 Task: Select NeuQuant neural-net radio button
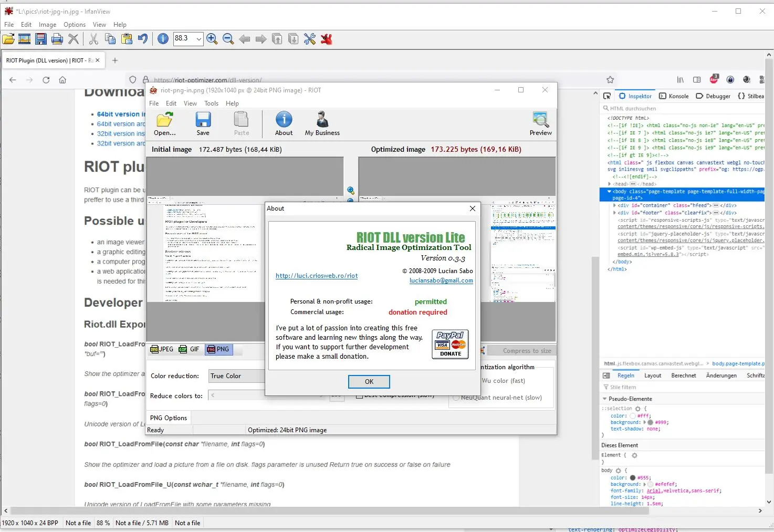[456, 398]
